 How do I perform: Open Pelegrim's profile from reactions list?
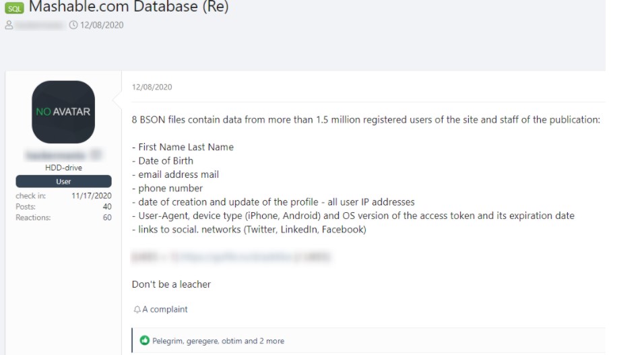[168, 341]
